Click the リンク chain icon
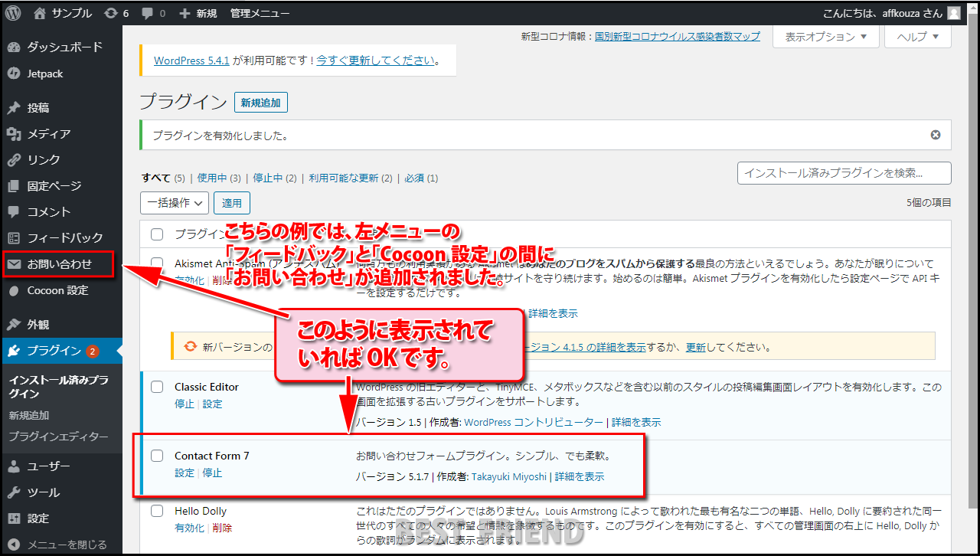Image resolution: width=980 pixels, height=556 pixels. pos(14,160)
